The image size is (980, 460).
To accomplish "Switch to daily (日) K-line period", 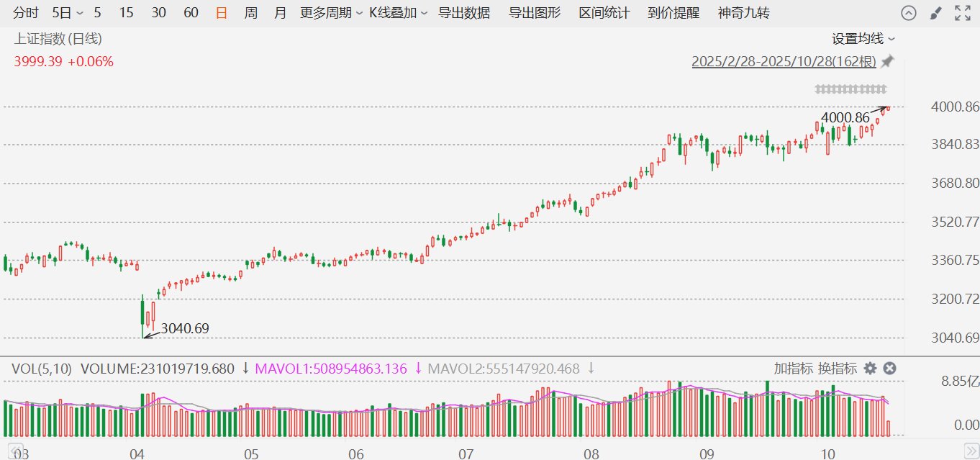I will point(222,13).
